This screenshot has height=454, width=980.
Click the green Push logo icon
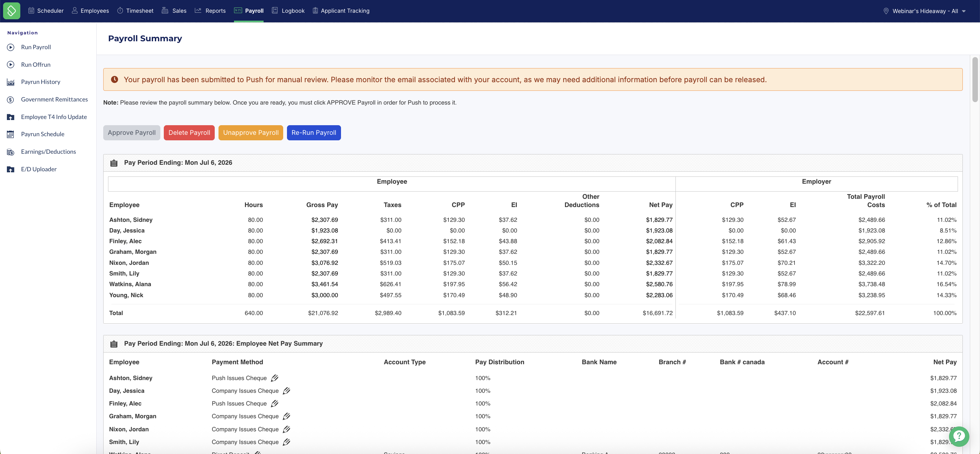point(11,11)
